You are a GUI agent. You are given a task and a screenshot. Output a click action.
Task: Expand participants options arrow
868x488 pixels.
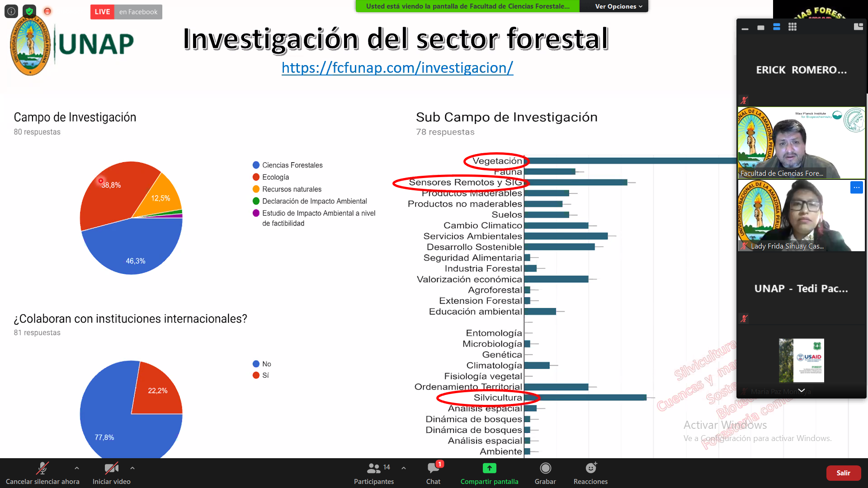(x=404, y=468)
